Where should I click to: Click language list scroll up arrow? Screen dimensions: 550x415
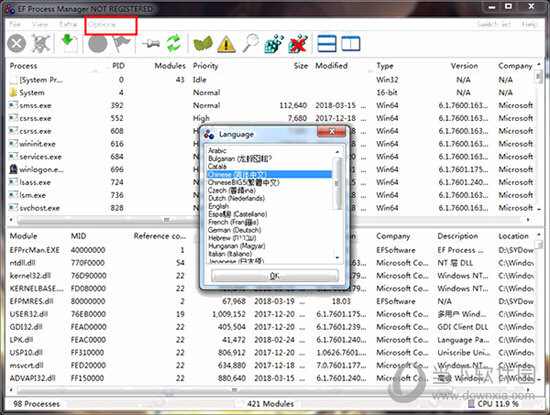(337, 152)
